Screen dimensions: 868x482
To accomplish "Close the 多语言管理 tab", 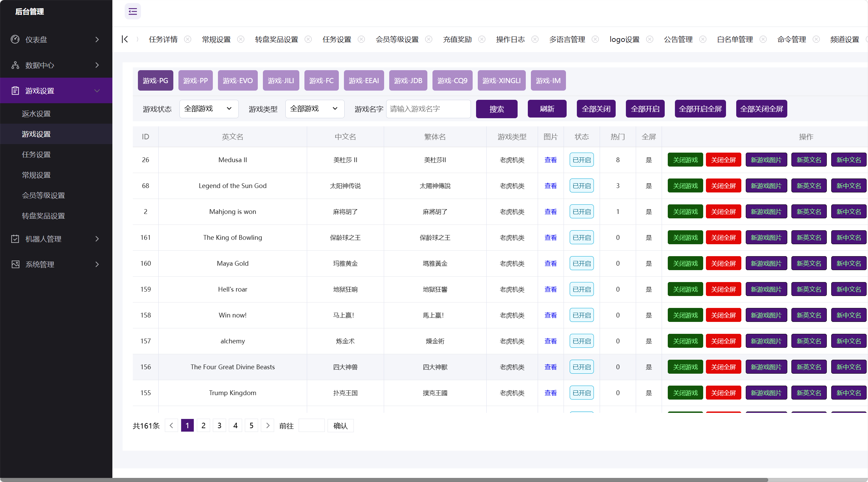I will point(595,39).
